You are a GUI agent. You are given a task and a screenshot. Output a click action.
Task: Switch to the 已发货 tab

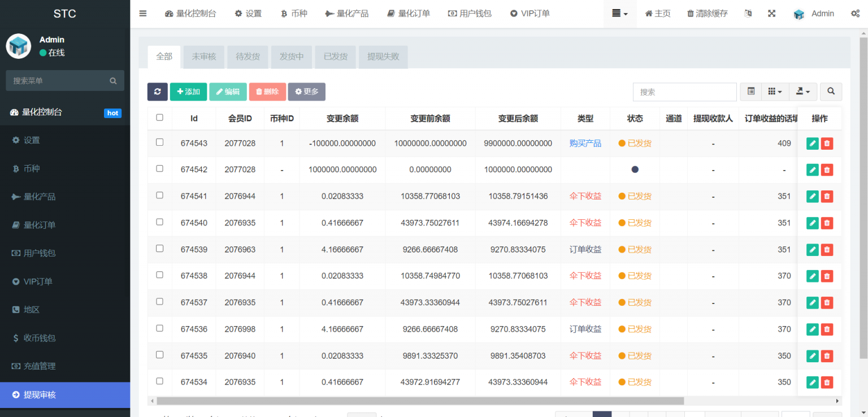tap(336, 57)
